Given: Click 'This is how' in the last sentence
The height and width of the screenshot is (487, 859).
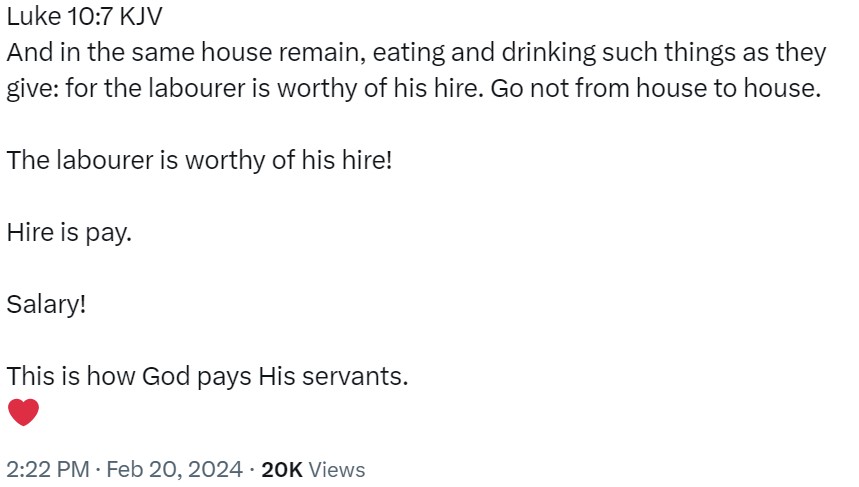Looking at the screenshot, I should pyautogui.click(x=71, y=377).
